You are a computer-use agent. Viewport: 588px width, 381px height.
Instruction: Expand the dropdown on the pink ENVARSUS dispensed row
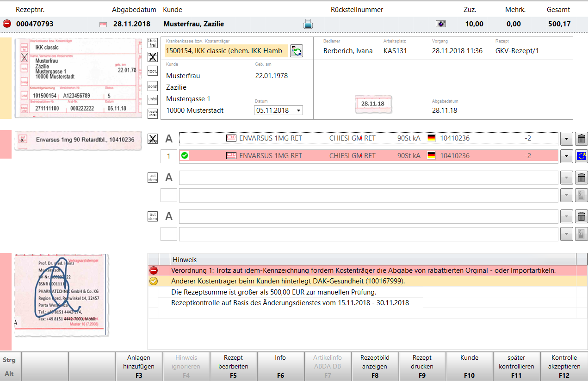(566, 156)
